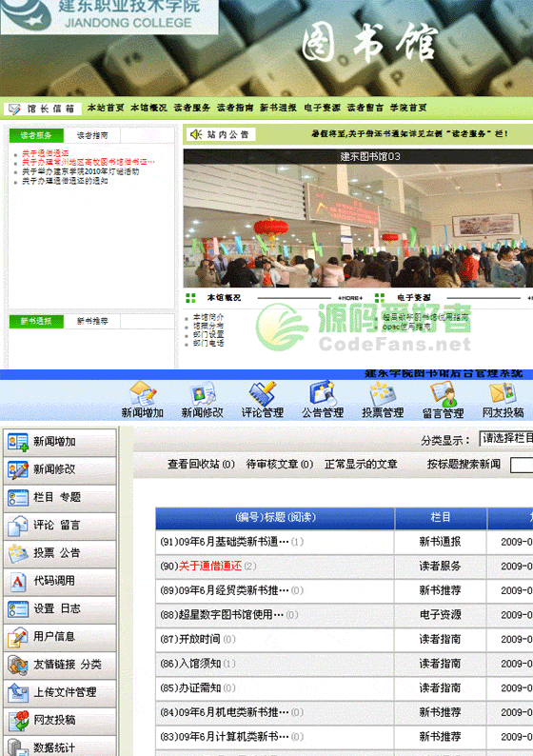Switch to the 新书推荐 tab

[x=92, y=321]
